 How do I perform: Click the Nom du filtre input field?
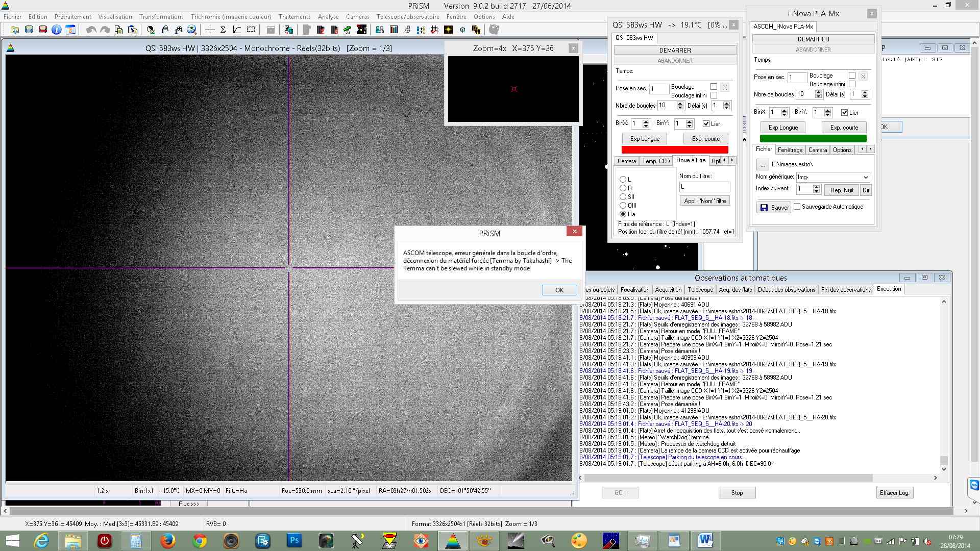704,187
